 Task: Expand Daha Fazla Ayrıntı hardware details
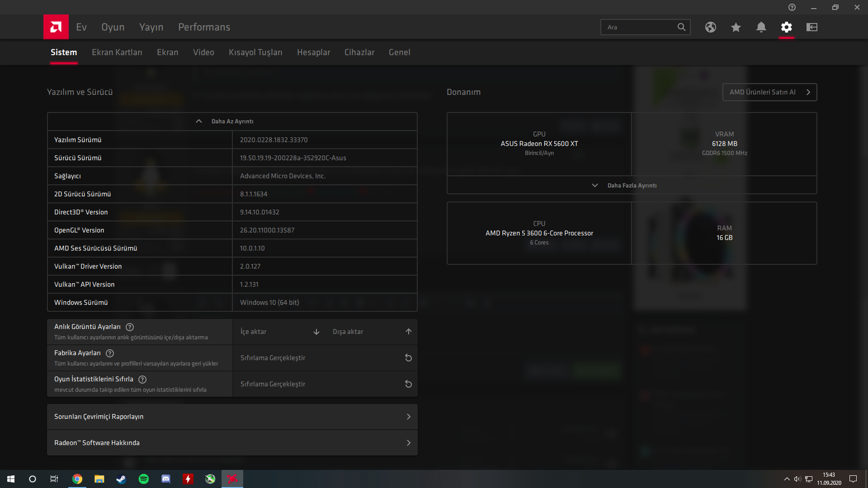coord(632,185)
